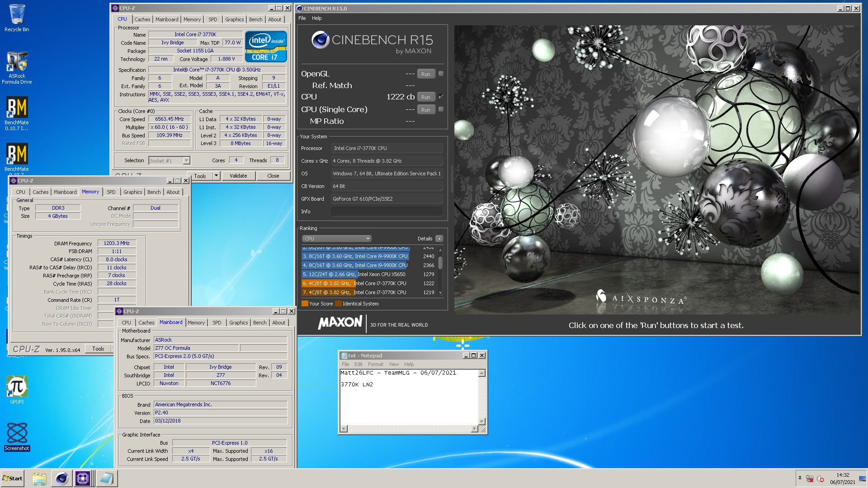Switch to Caches tab in top CPU-Z window
Image resolution: width=868 pixels, height=488 pixels.
tap(142, 19)
